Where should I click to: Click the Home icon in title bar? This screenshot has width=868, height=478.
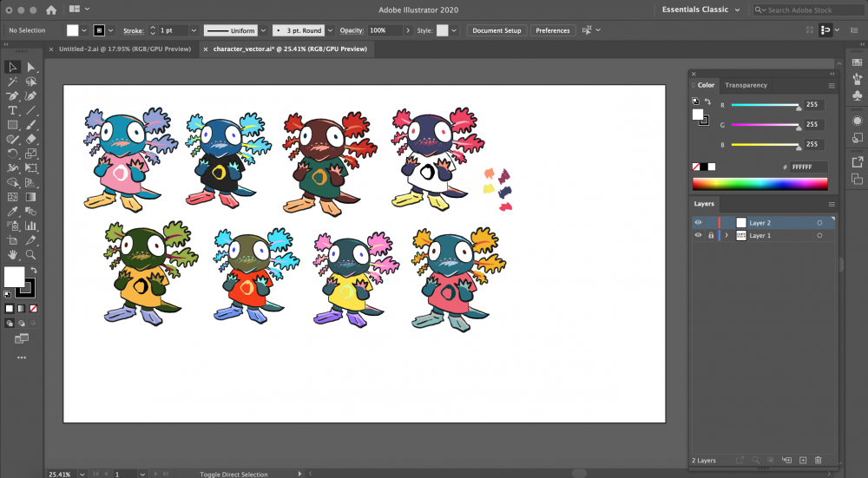point(51,10)
